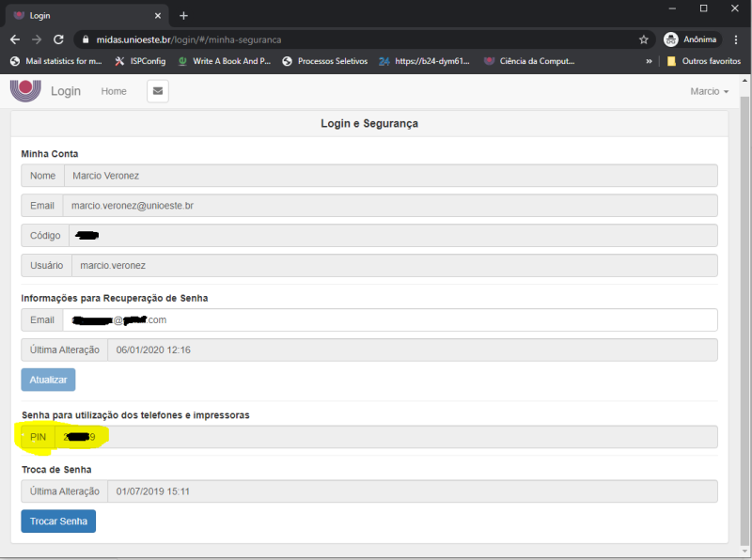Screen dimensions: 752x560
Task: Focus the address bar URL
Action: (357, 39)
